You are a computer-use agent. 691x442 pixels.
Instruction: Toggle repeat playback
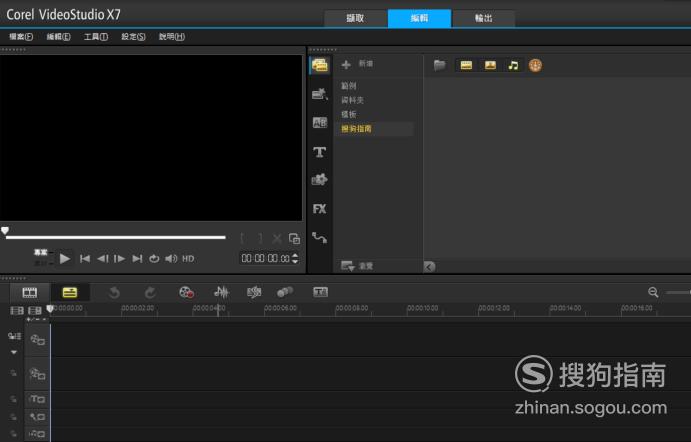click(154, 259)
